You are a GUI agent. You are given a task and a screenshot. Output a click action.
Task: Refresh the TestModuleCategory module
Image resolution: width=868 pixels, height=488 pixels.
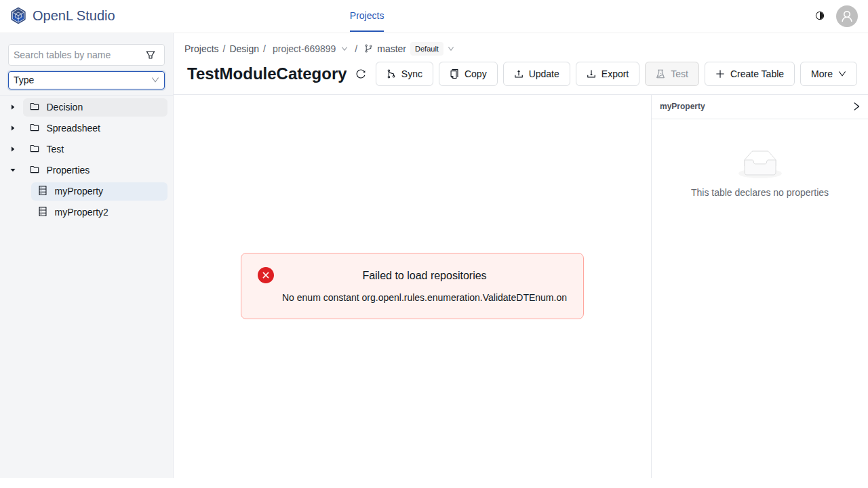[361, 74]
